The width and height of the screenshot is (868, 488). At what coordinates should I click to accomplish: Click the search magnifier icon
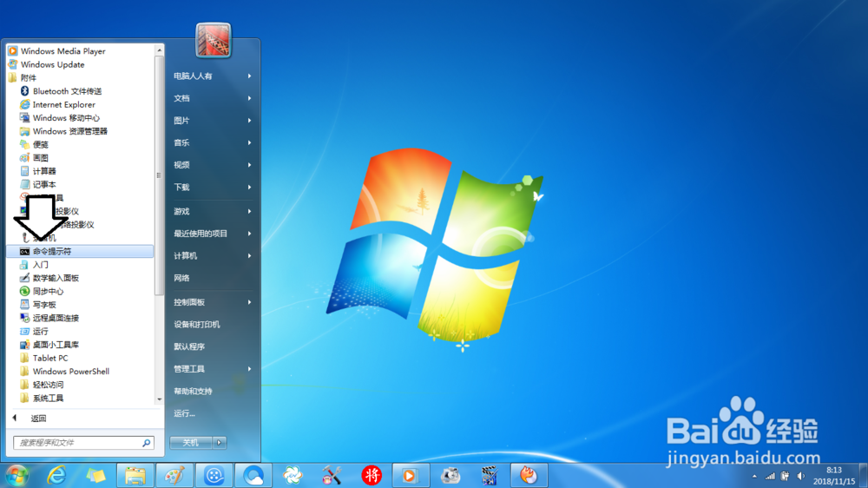(x=146, y=443)
